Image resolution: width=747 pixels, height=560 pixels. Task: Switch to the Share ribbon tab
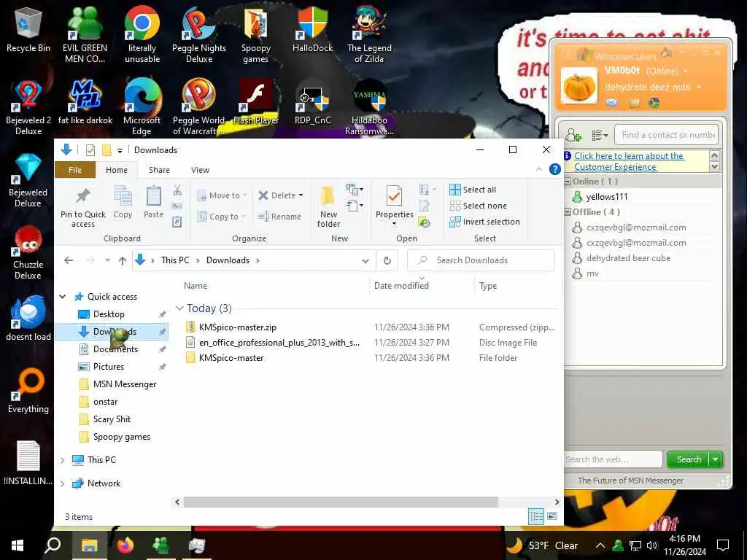tap(159, 170)
